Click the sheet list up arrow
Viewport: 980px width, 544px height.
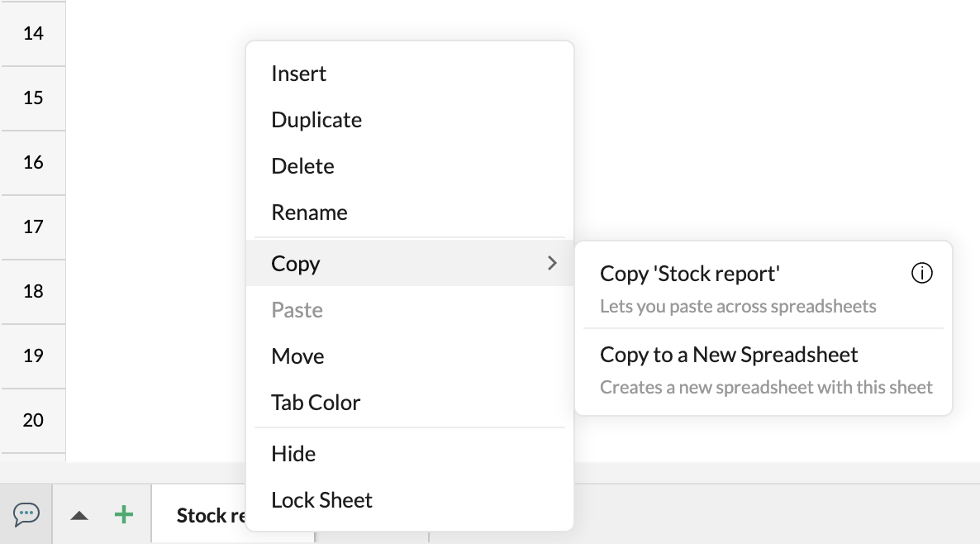[79, 515]
